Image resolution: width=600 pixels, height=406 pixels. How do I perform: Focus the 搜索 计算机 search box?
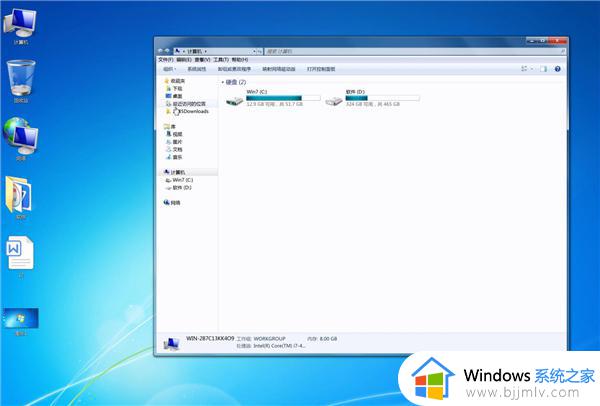[x=415, y=51]
